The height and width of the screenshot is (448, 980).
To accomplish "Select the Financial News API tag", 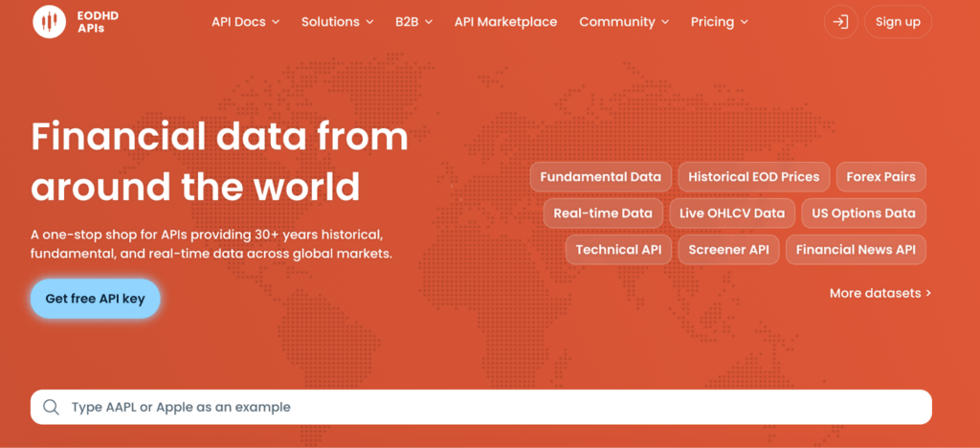I will (856, 249).
